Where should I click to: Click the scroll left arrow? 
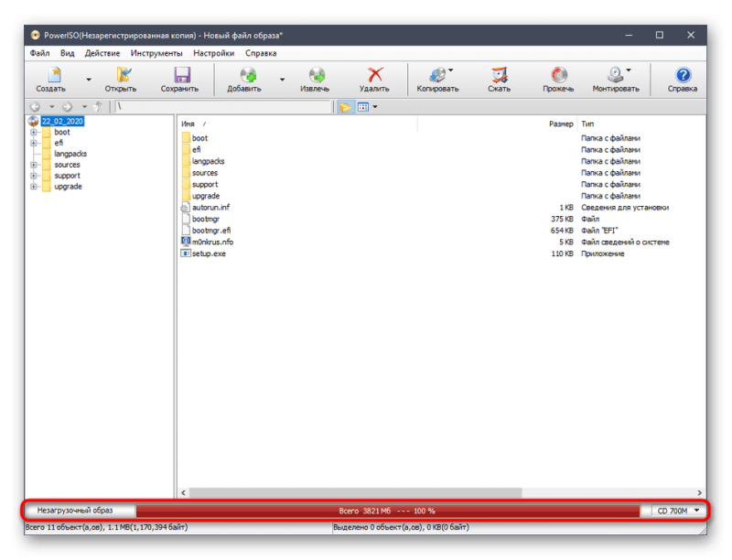tap(184, 493)
